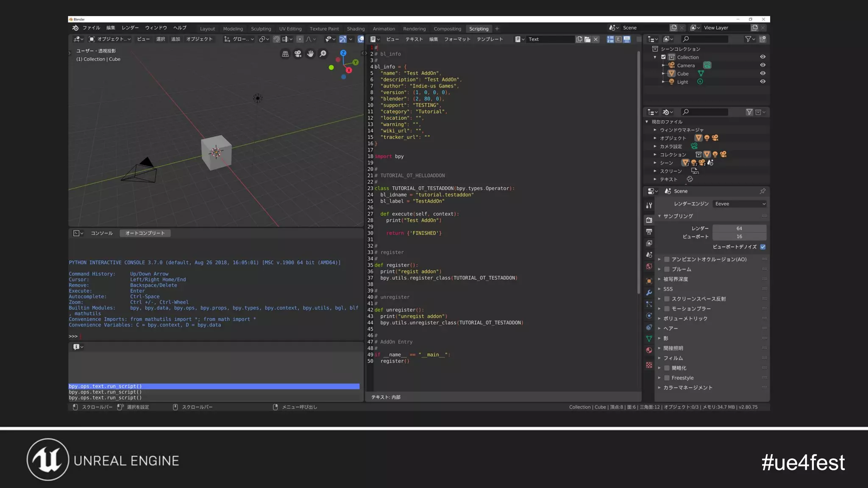Viewport: 868px width, 488px height.
Task: Click the camera view icon in viewport
Action: [x=298, y=54]
